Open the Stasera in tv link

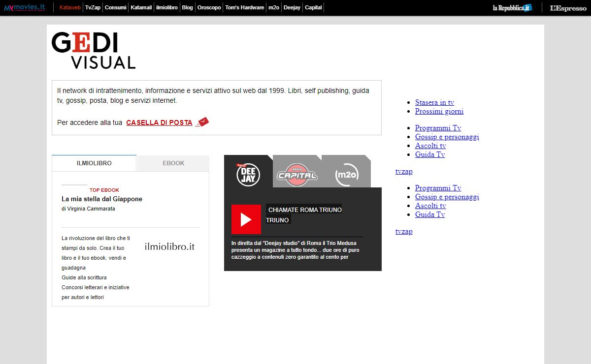[x=434, y=102]
